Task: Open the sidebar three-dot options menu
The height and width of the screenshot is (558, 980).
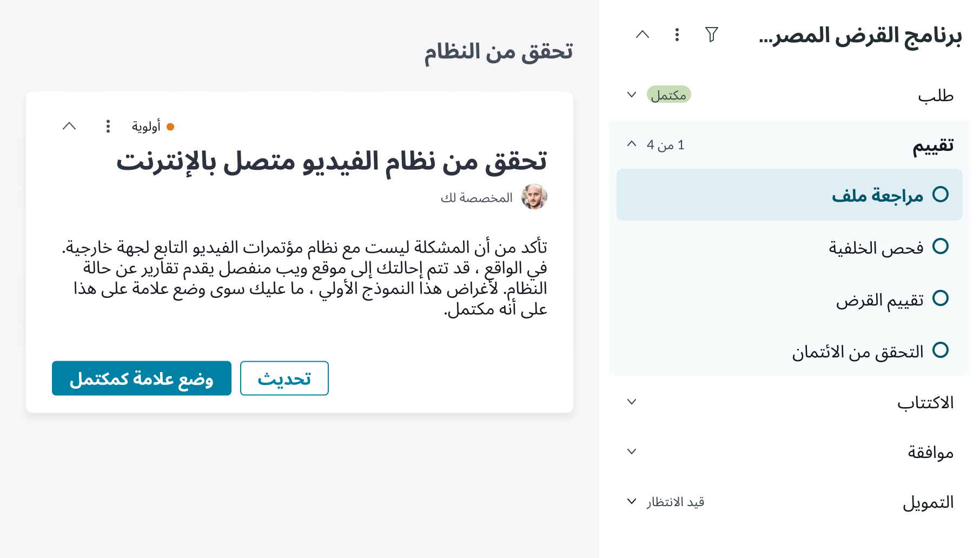Action: point(676,35)
